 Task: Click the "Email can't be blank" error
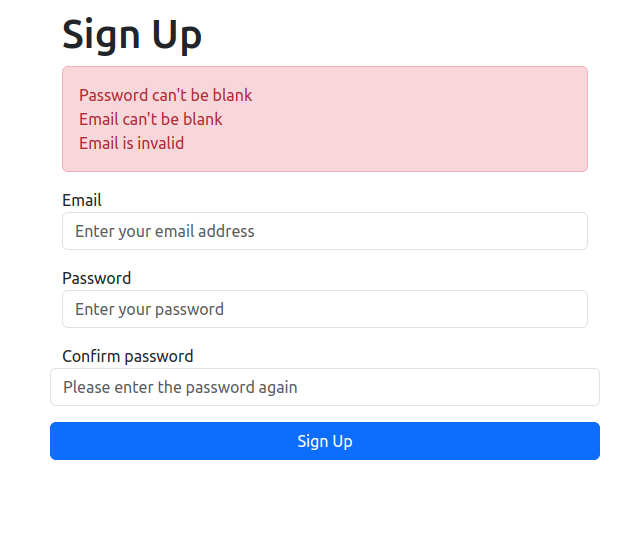[150, 119]
